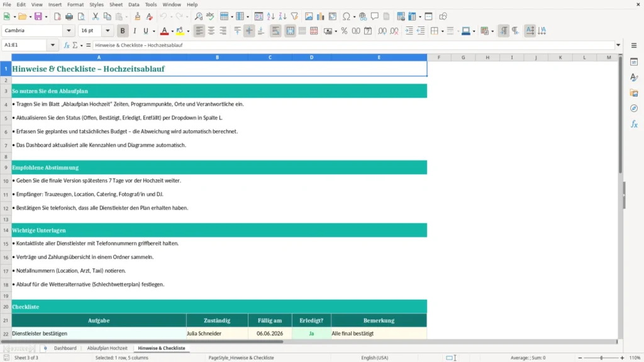Toggle Wrap Text button
Image resolution: width=644 pixels, height=362 pixels.
(275, 31)
